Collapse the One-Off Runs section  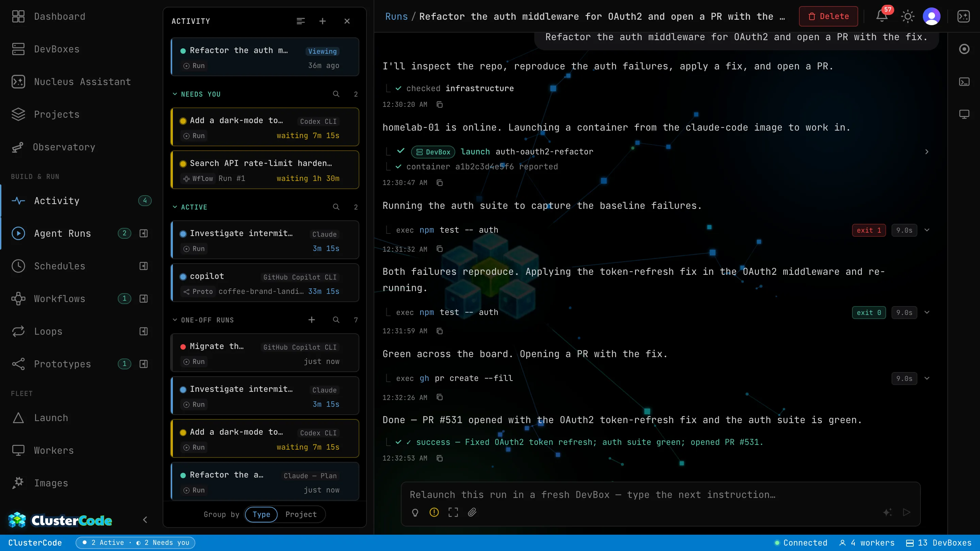tap(175, 320)
